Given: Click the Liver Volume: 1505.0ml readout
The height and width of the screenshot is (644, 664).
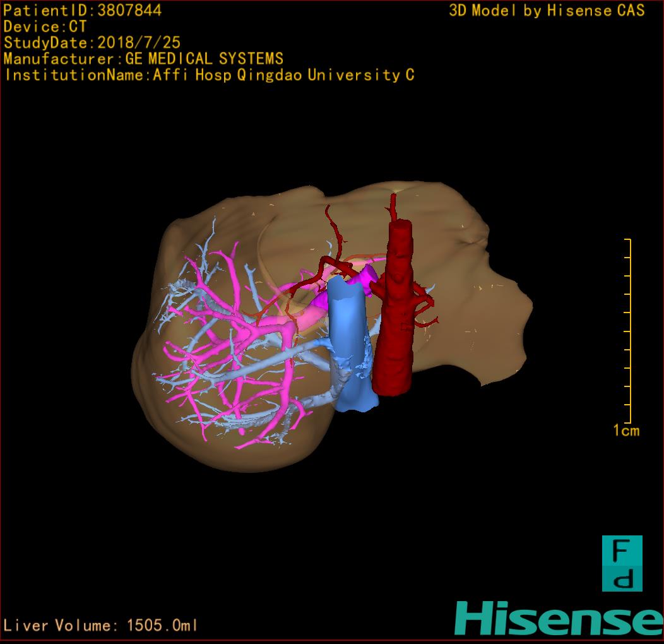Looking at the screenshot, I should (x=101, y=626).
